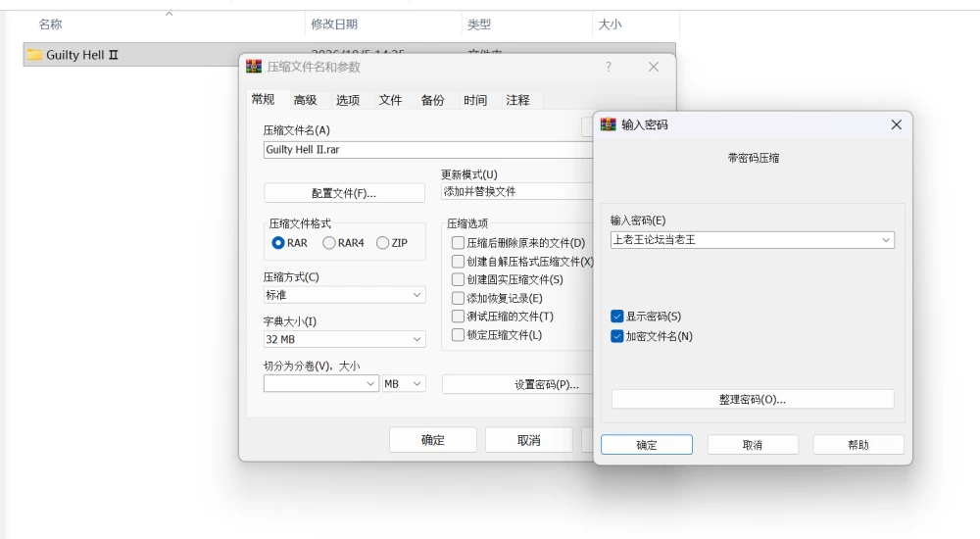Image resolution: width=980 pixels, height=539 pixels.
Task: Select the Guilty Hell II folder name
Action: (x=82, y=55)
